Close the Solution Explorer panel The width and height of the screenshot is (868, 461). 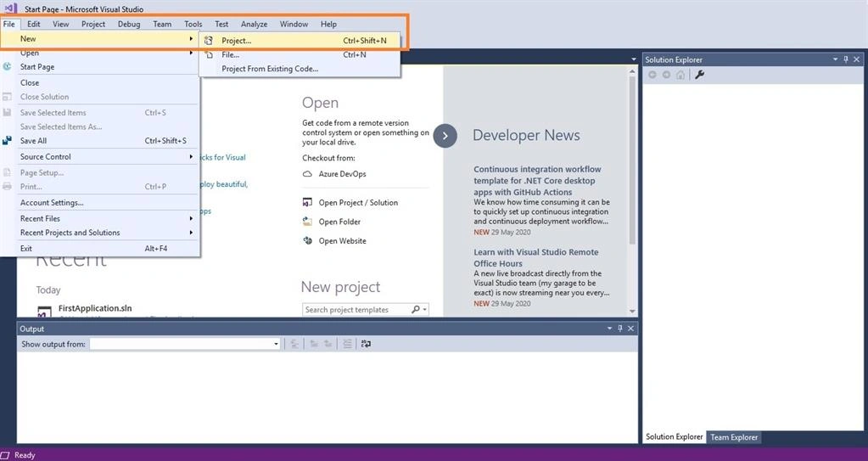pyautogui.click(x=856, y=59)
